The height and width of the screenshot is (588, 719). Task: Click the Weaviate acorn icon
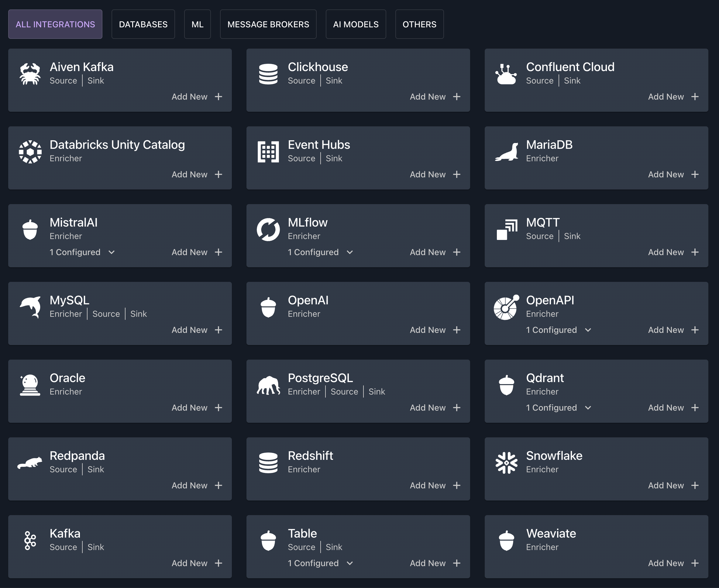click(x=506, y=540)
